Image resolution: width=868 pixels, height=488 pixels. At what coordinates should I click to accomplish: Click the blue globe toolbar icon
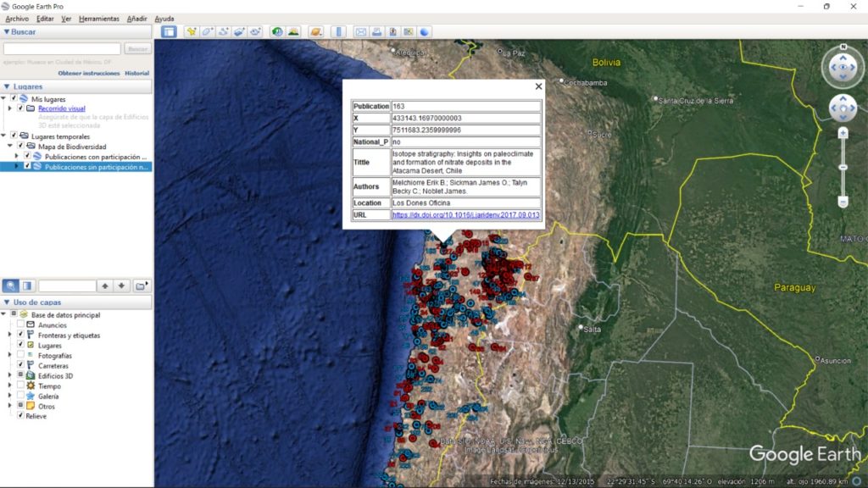pyautogui.click(x=425, y=32)
